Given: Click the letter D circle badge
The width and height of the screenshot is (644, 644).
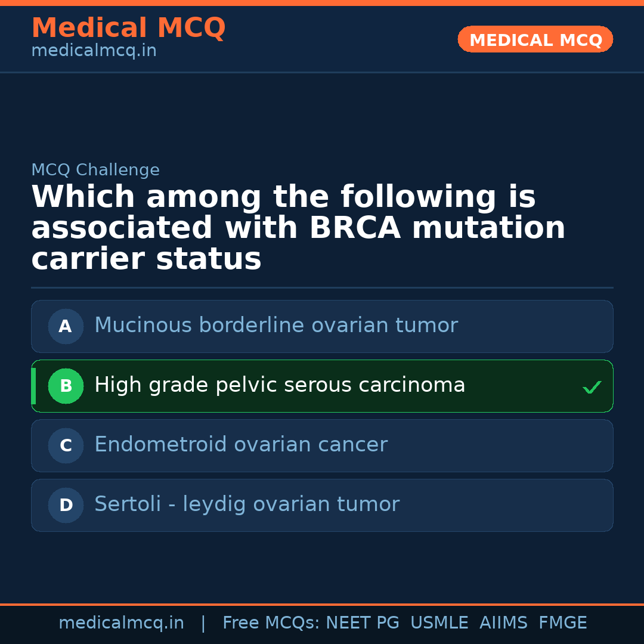Looking at the screenshot, I should 66,505.
